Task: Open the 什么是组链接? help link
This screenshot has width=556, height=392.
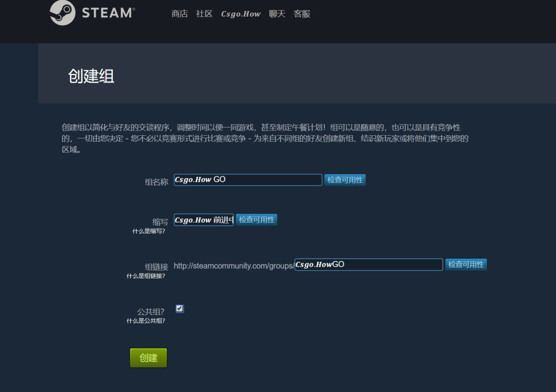Action: click(x=146, y=276)
